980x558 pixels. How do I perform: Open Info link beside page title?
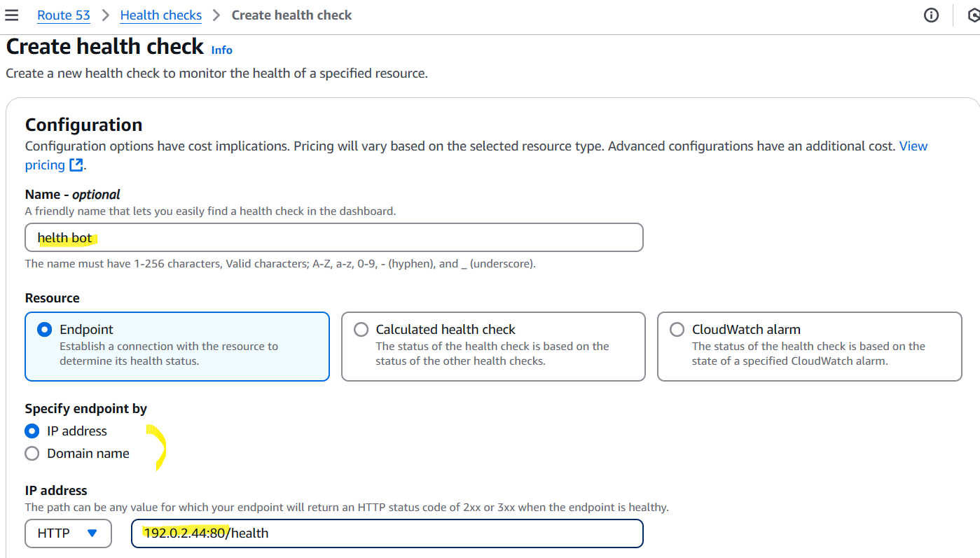tap(221, 50)
